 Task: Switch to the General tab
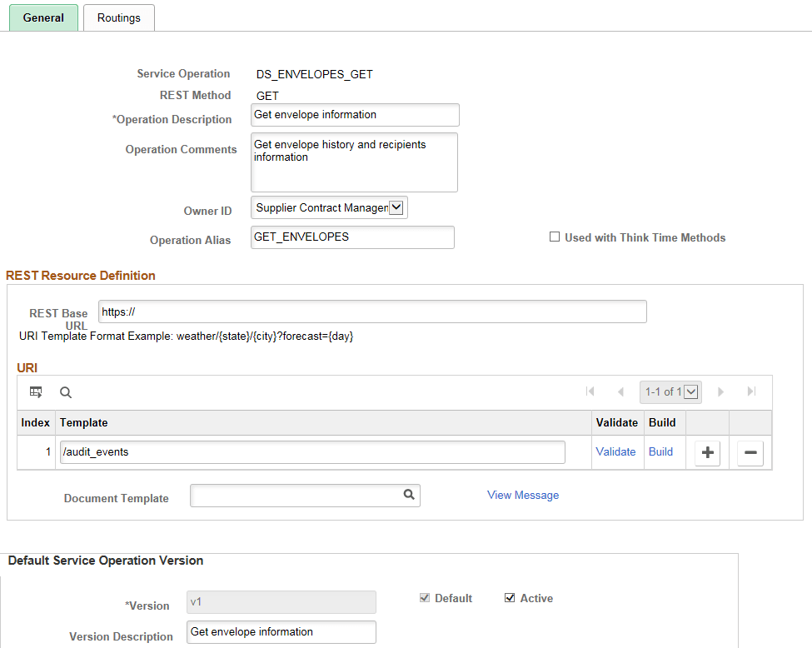(x=43, y=17)
